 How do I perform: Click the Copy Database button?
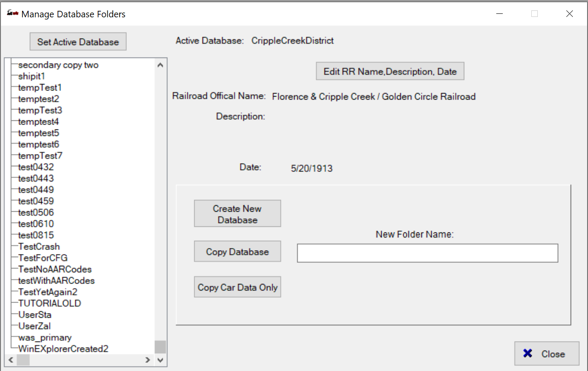pyautogui.click(x=238, y=252)
